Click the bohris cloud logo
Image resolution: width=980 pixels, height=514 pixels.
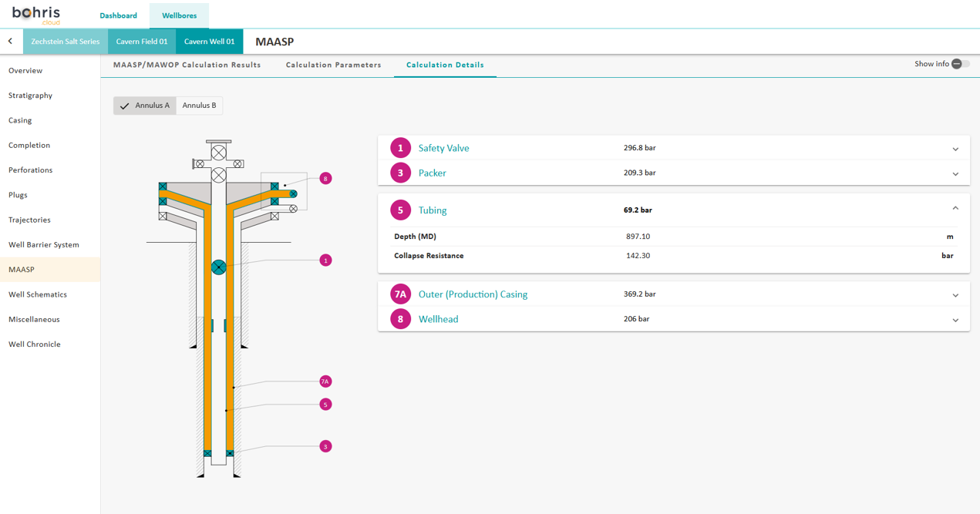click(36, 15)
